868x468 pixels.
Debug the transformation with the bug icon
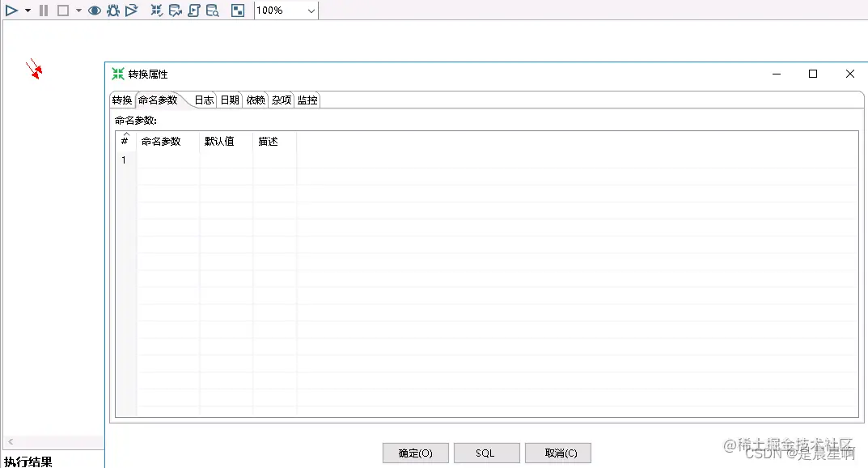[113, 11]
